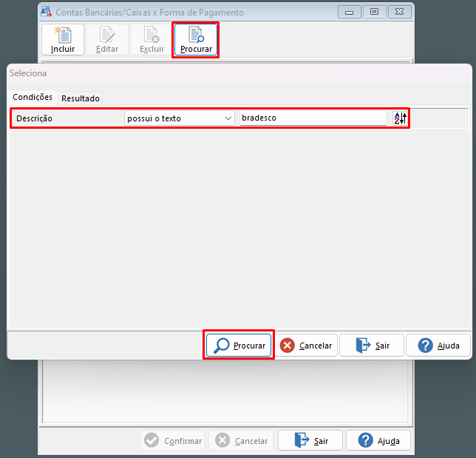Select the Condições tab
The width and height of the screenshot is (476, 458).
click(x=33, y=97)
